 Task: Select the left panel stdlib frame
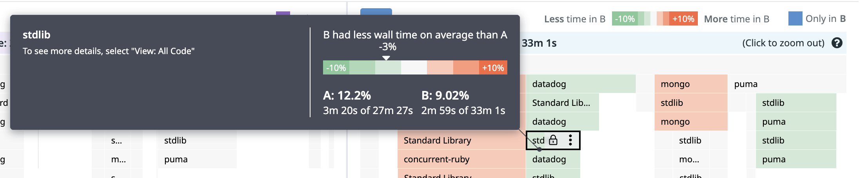pos(197,140)
